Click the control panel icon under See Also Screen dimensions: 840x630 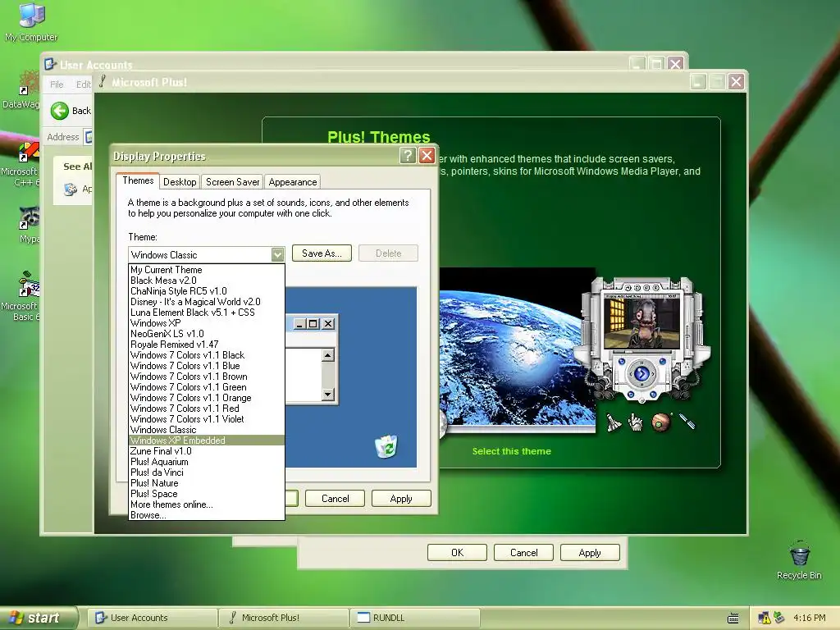tap(71, 189)
